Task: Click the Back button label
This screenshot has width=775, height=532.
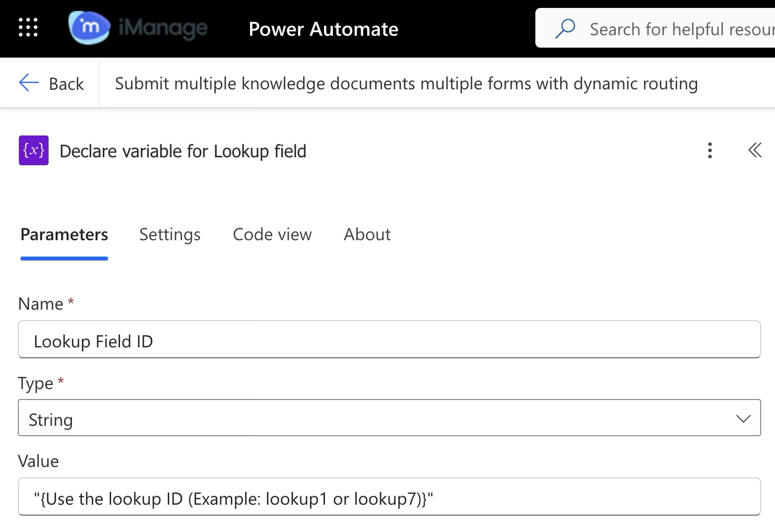Action: 66,83
